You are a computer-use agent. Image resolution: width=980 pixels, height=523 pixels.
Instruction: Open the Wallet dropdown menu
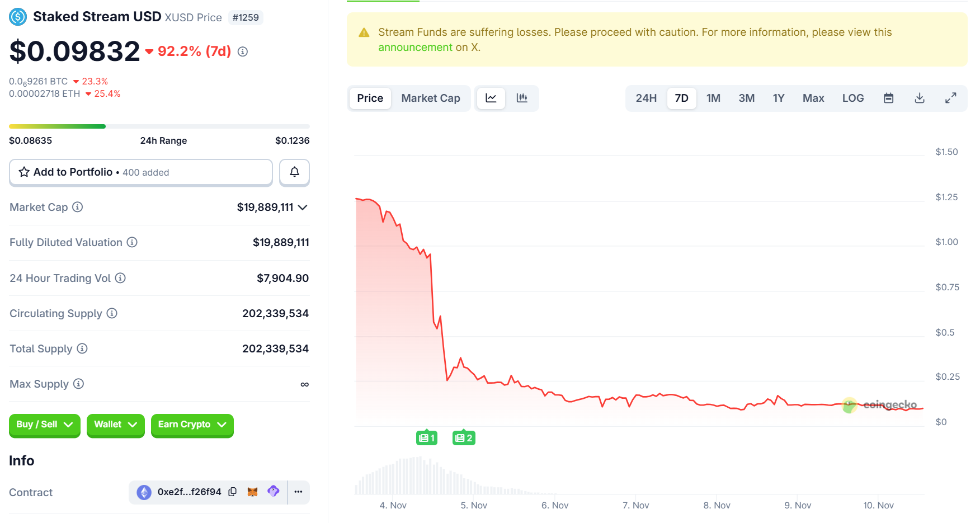click(x=115, y=425)
